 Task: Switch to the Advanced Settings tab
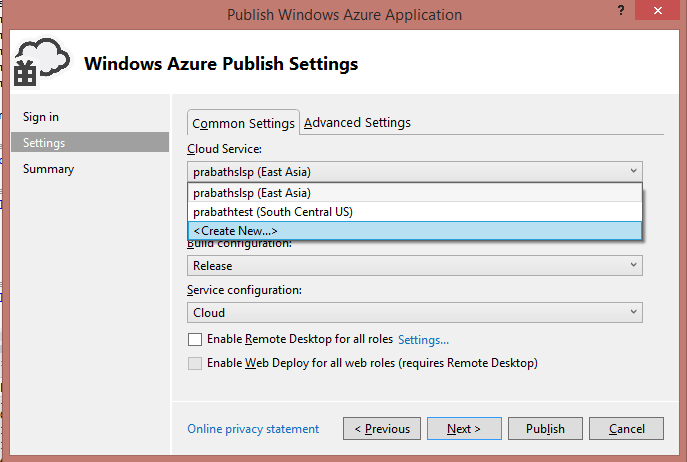pyautogui.click(x=357, y=122)
